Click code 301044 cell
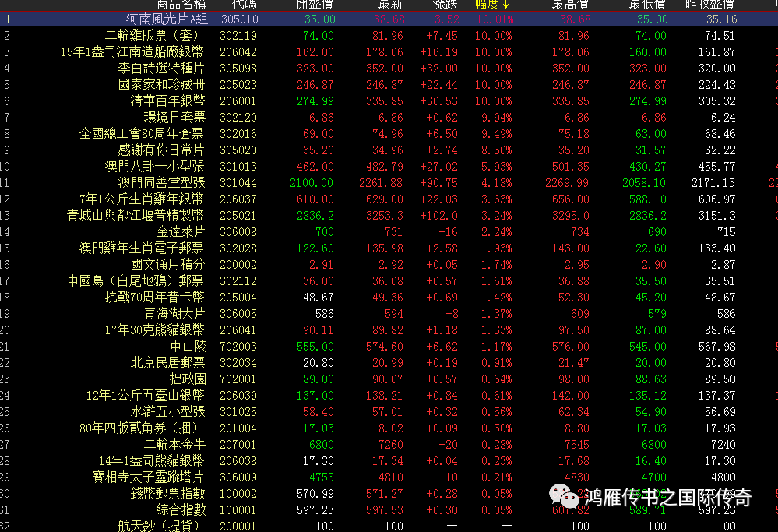Screen dimensions: 778x532 click(x=238, y=182)
